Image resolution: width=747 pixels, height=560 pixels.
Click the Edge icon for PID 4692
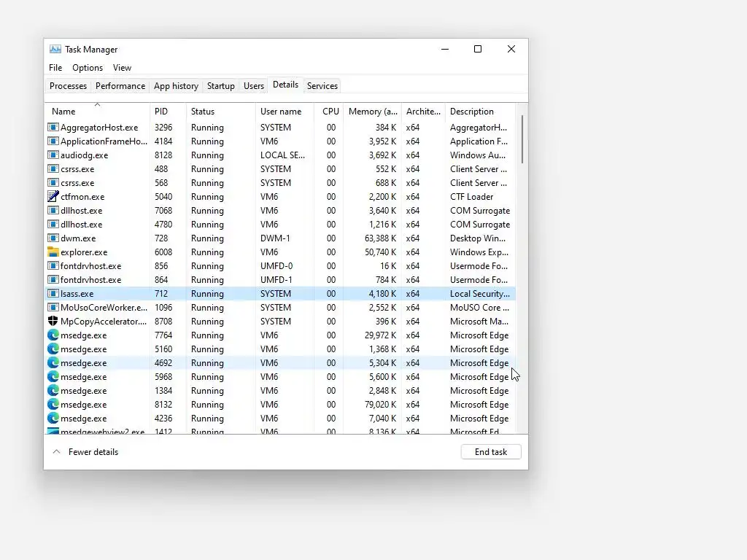(53, 362)
